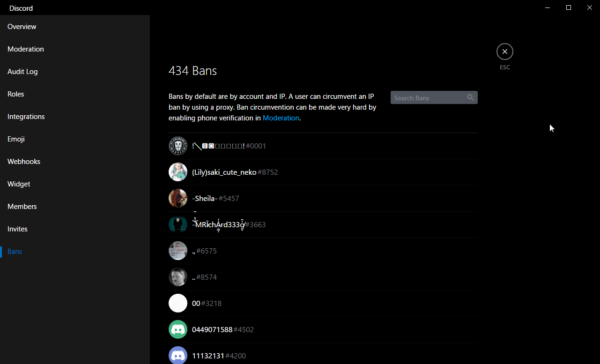Open ban entry 00#3218
The height and width of the screenshot is (364, 600).
[323, 304]
